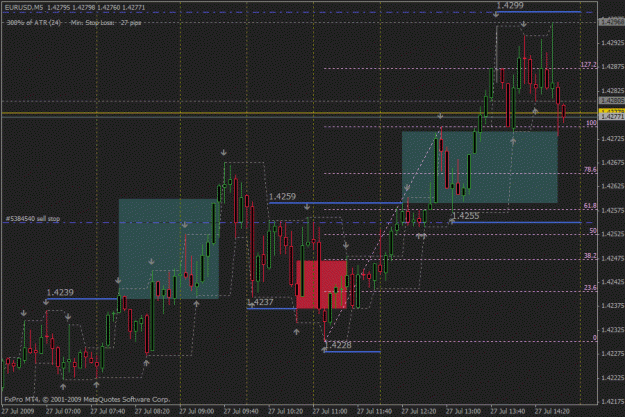625x417 pixels.
Task: Click the gray 1.42805 price tag
Action: click(612, 101)
